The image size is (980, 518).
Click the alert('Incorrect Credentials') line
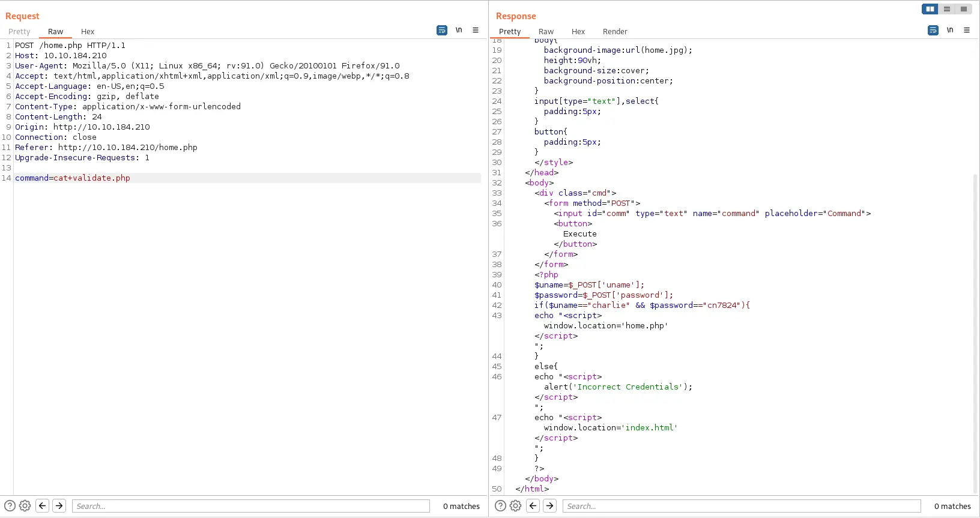(618, 387)
